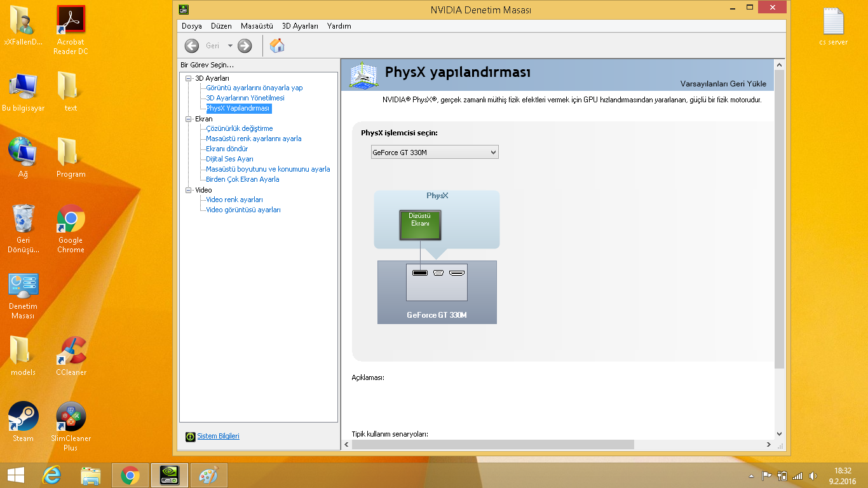Click the horizontal scrollbar thumb
Image resolution: width=868 pixels, height=488 pixels.
pos(492,445)
